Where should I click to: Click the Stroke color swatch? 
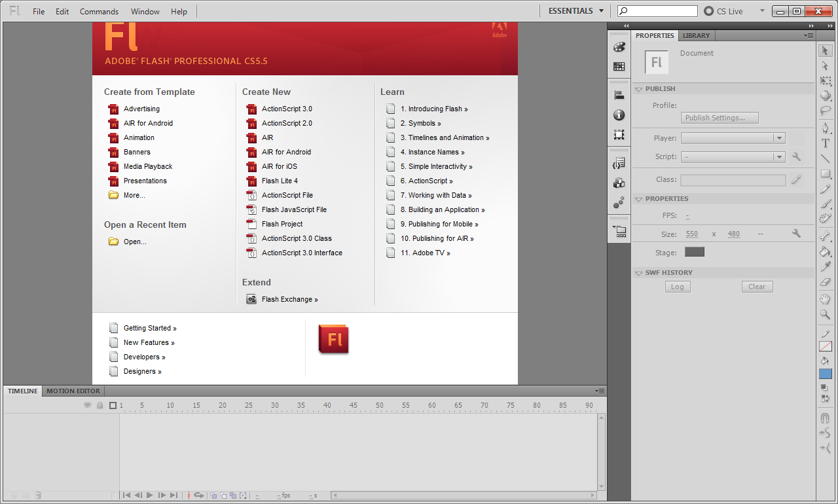825,347
